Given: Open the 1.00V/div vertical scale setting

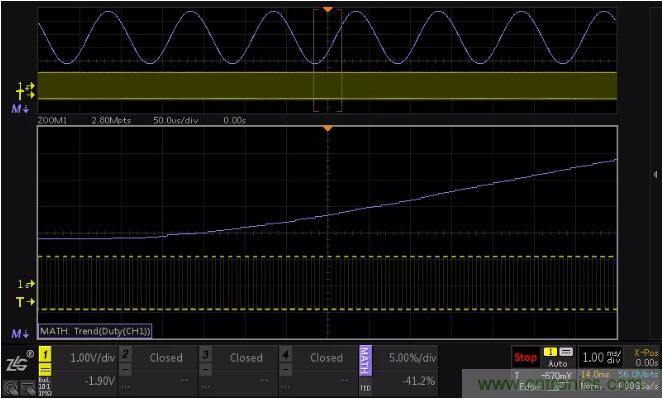Looking at the screenshot, I should [x=92, y=358].
